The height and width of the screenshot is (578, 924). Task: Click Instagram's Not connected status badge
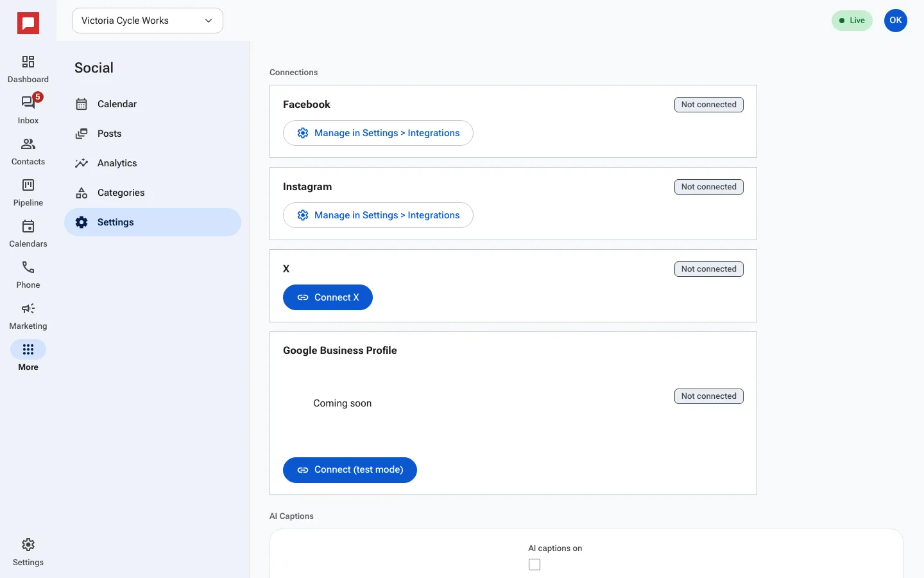(x=709, y=187)
